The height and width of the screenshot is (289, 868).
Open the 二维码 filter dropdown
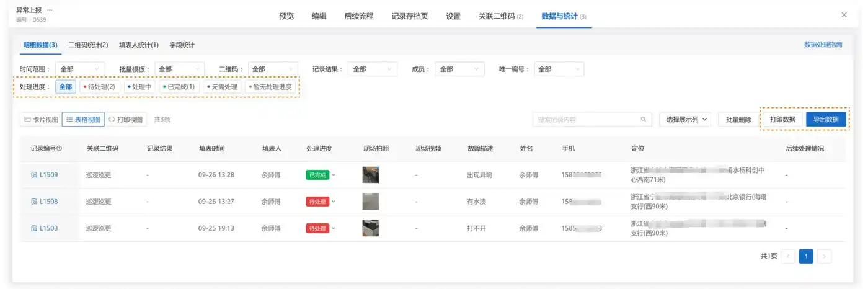pos(272,69)
